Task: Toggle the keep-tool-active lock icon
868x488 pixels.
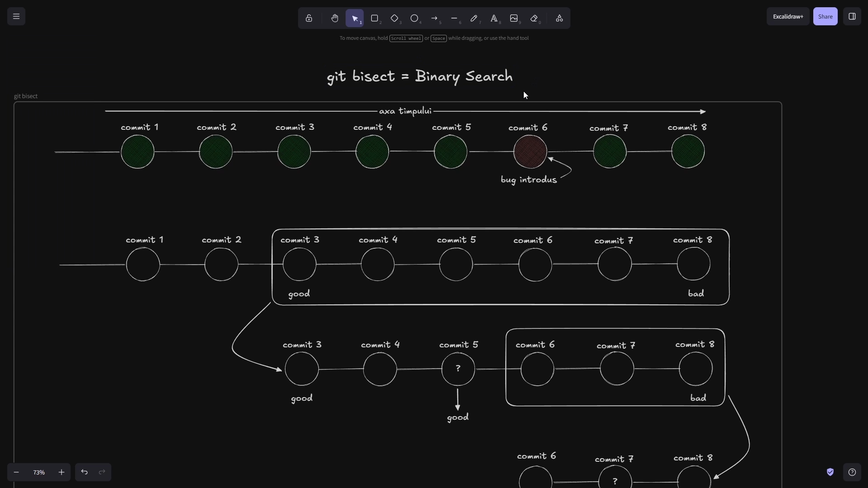Action: pos(309,19)
